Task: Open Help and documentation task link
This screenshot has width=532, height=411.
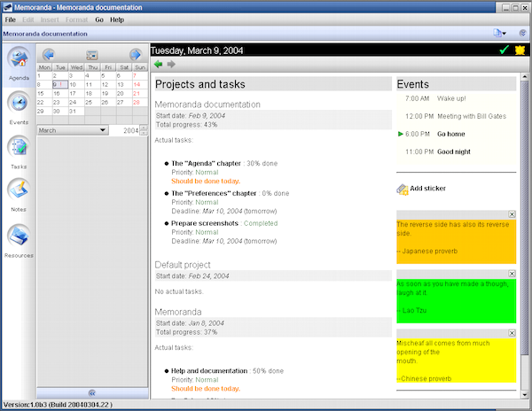Action: click(209, 371)
